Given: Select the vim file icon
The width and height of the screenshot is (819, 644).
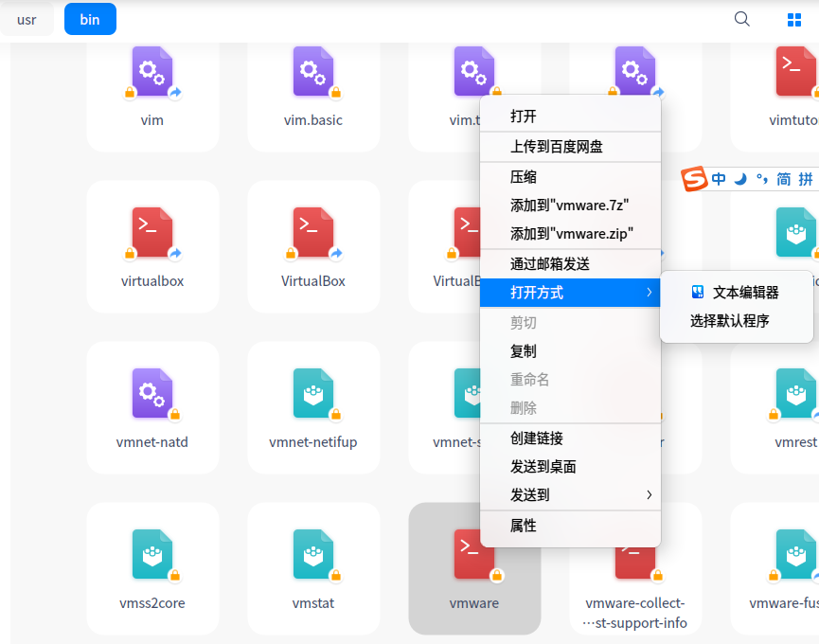Looking at the screenshot, I should (x=152, y=72).
